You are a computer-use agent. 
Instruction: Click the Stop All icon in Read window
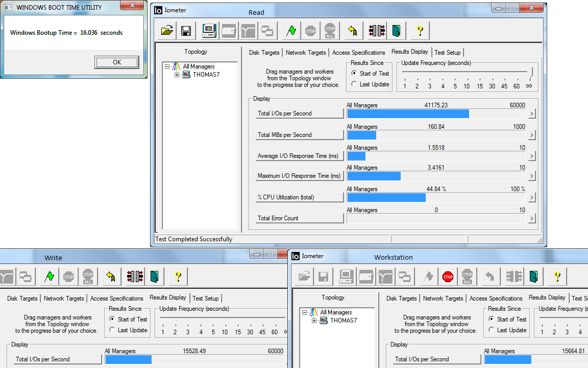click(x=330, y=31)
